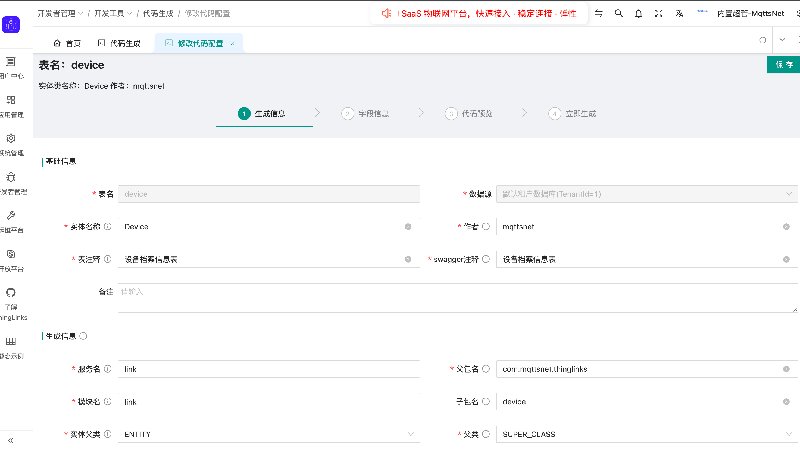This screenshot has height=450, width=800.
Task: Focus the author input mqttsnet
Action: (640, 227)
